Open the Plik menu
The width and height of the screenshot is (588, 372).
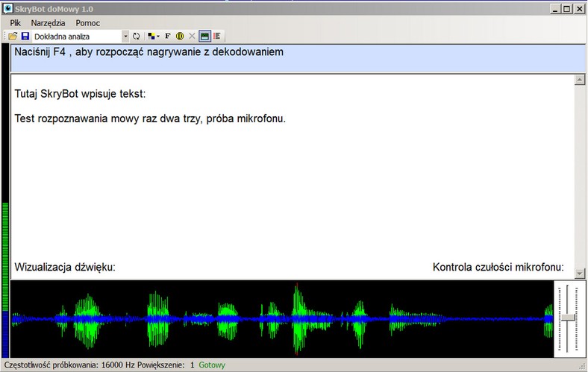(16, 23)
